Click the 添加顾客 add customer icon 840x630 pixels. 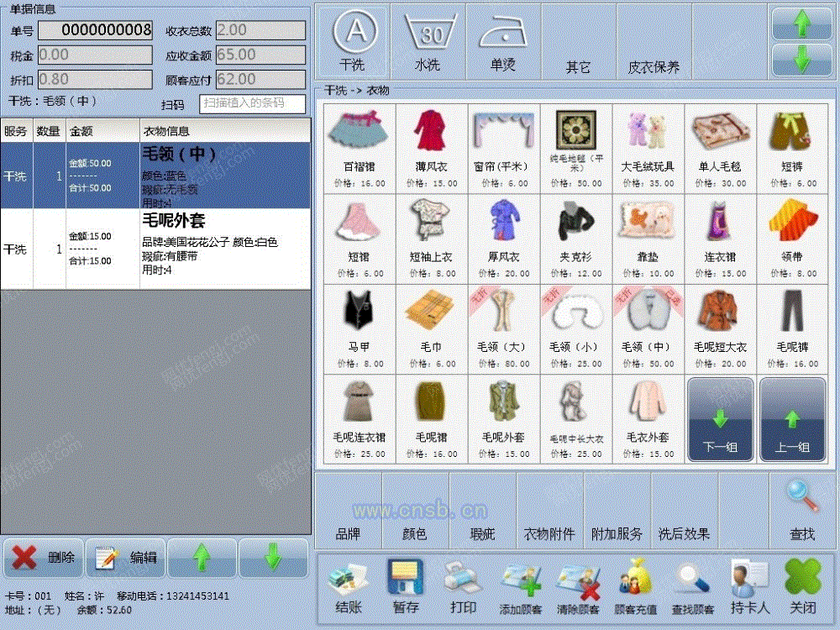click(521, 588)
